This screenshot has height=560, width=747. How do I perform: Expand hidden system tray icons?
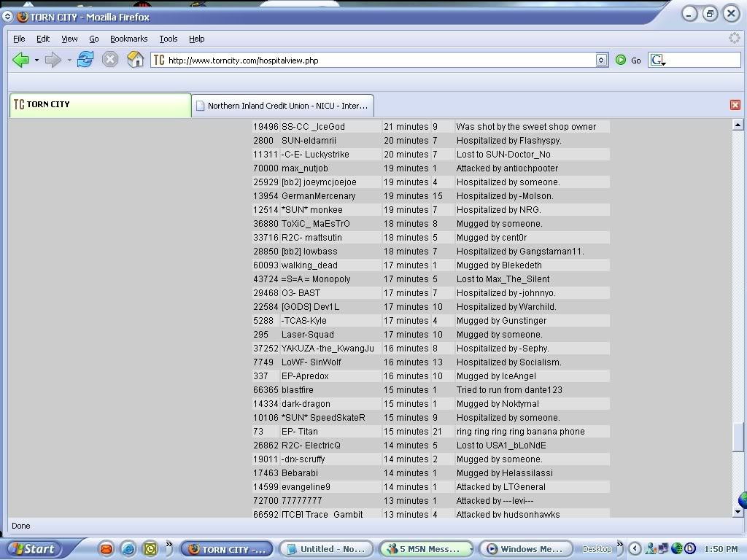(x=635, y=549)
